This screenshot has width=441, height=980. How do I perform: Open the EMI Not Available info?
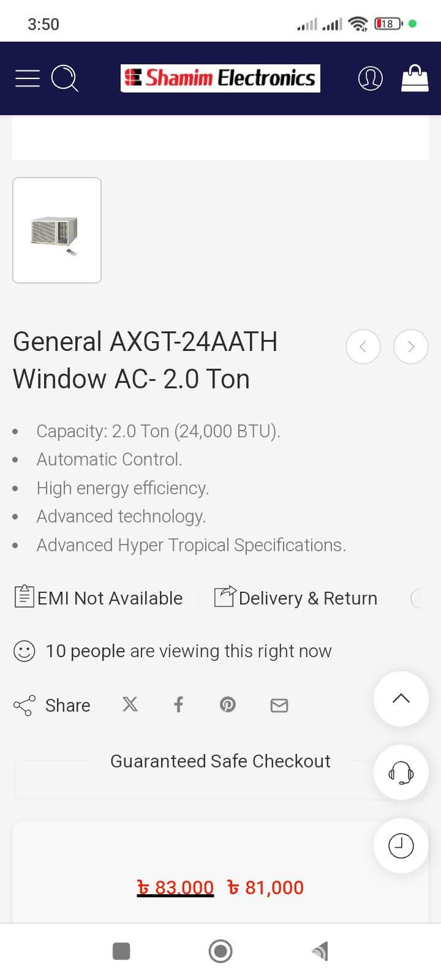click(99, 598)
